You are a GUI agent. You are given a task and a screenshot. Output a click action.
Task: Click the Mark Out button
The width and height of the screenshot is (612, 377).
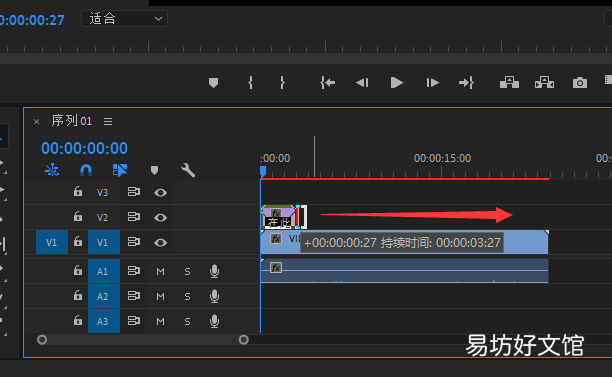(282, 83)
